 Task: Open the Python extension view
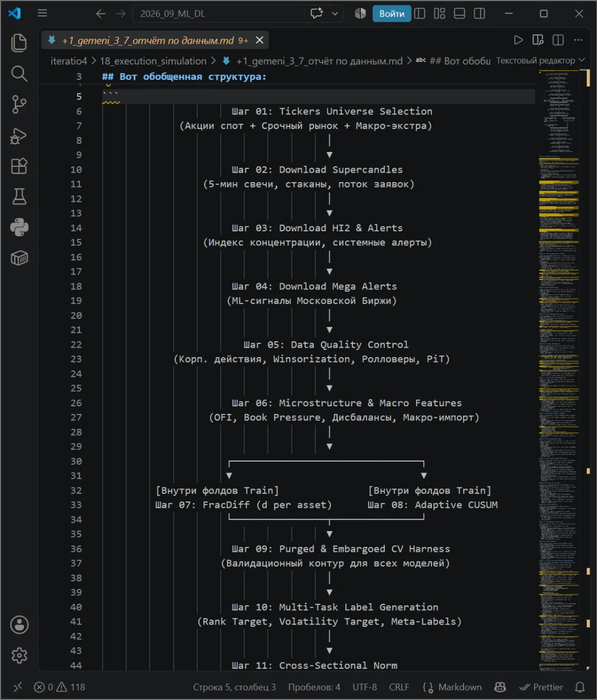click(19, 227)
